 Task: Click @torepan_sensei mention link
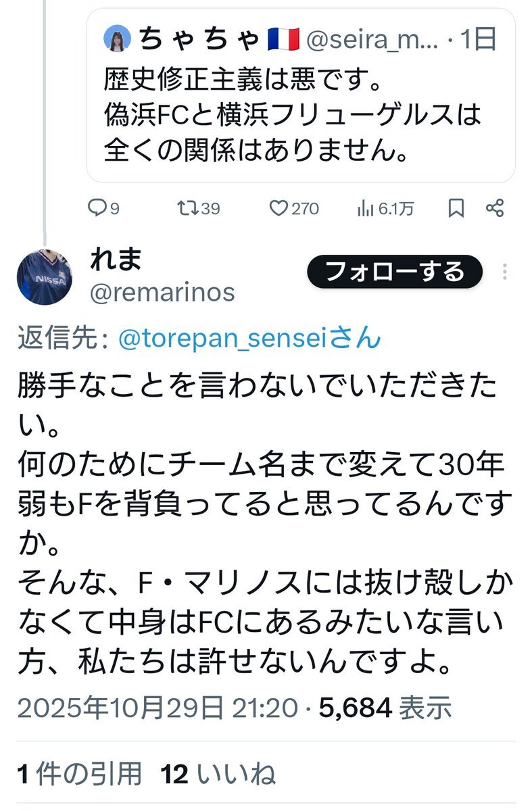pyautogui.click(x=249, y=339)
